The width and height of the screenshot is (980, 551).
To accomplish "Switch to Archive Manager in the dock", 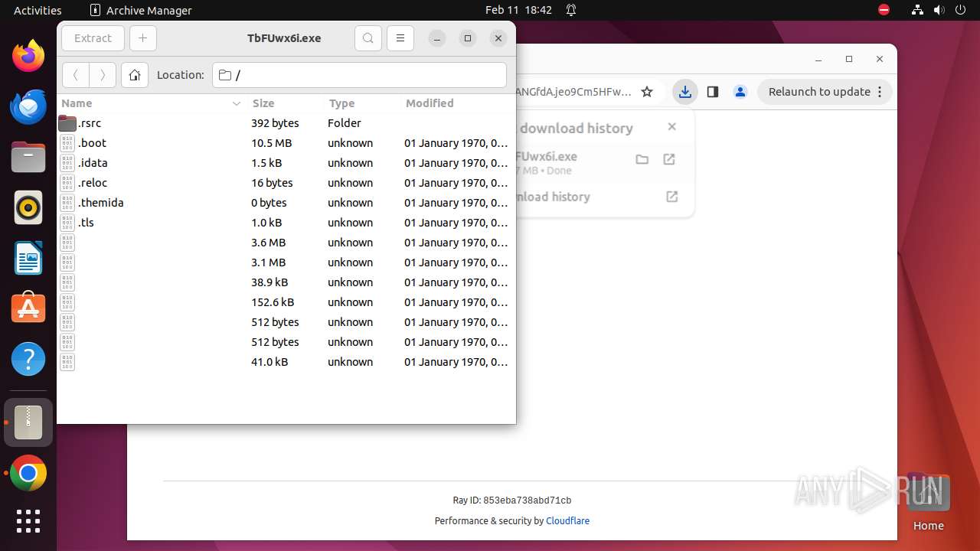I will [x=28, y=422].
